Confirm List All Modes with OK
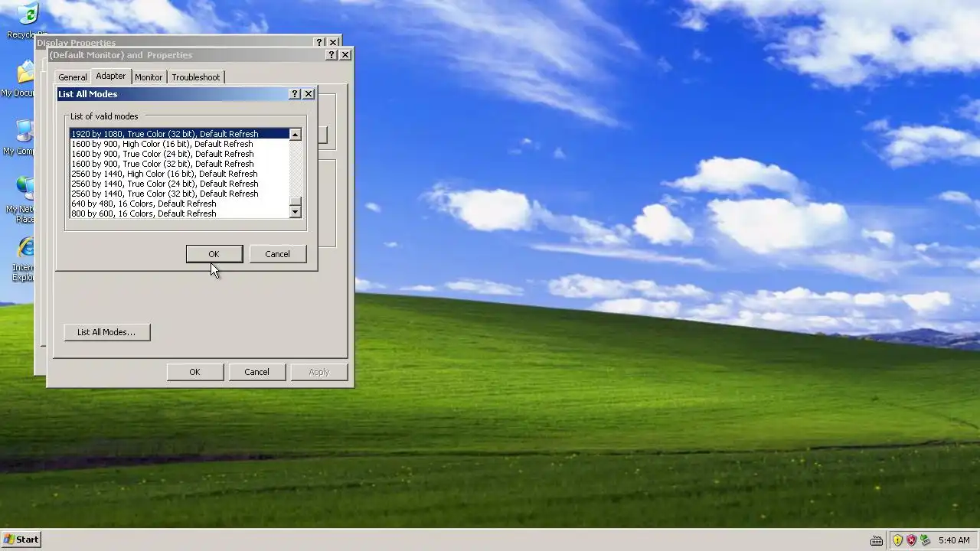980x551 pixels. 214,254
